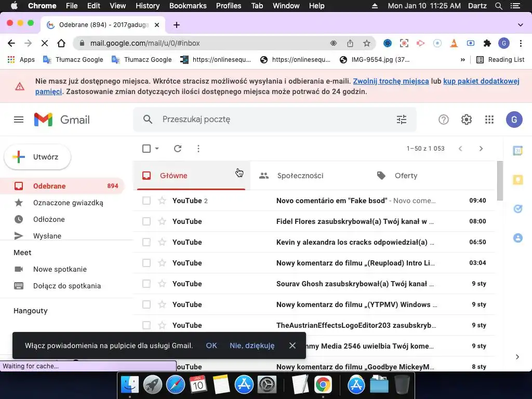
Task: Open Gmail settings gear
Action: tap(467, 119)
